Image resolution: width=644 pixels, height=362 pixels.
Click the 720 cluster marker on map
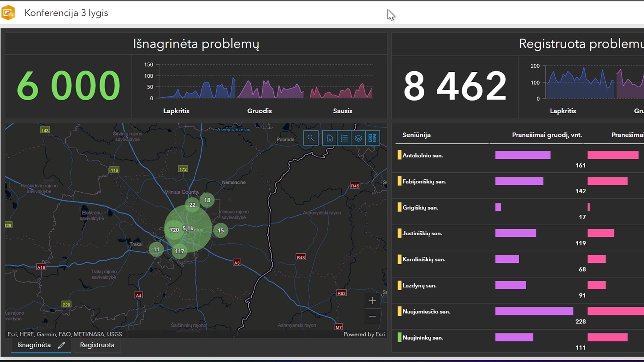pos(174,230)
